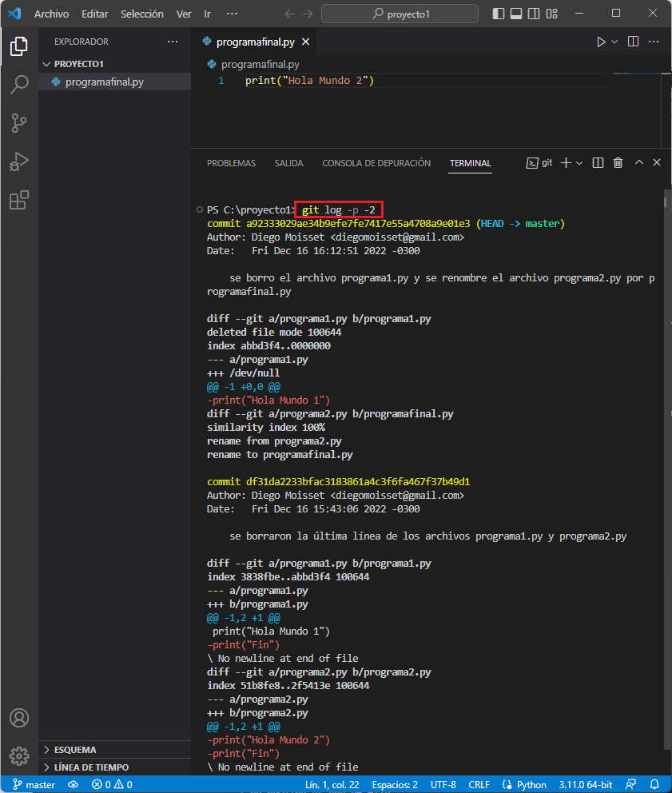Viewport: 672px width, 793px height.
Task: Maximize the panel with the chevron up
Action: (x=639, y=162)
